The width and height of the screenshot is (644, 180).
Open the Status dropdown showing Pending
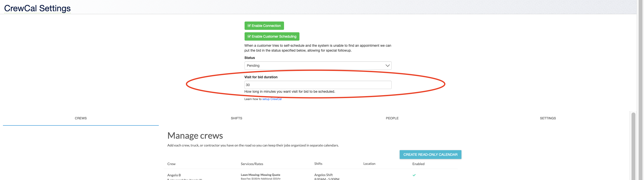(x=318, y=66)
